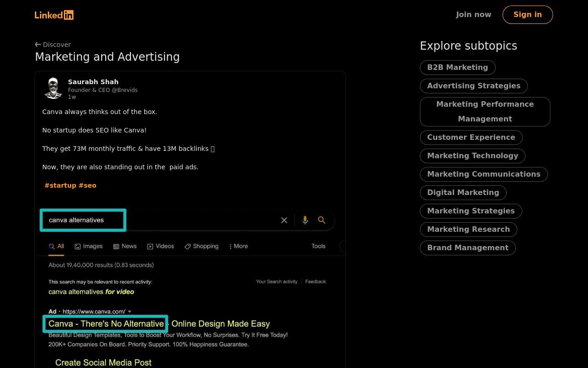
Task: Click the microphone voice search icon
Action: pyautogui.click(x=305, y=220)
